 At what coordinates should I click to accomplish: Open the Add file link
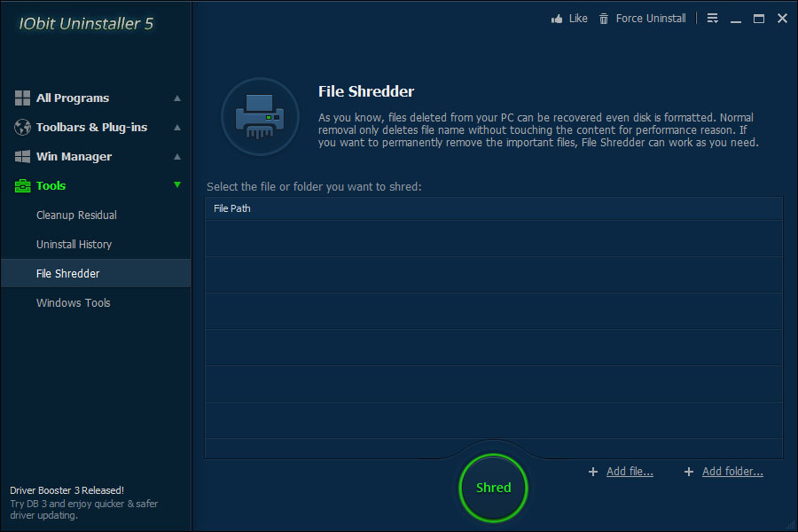630,471
